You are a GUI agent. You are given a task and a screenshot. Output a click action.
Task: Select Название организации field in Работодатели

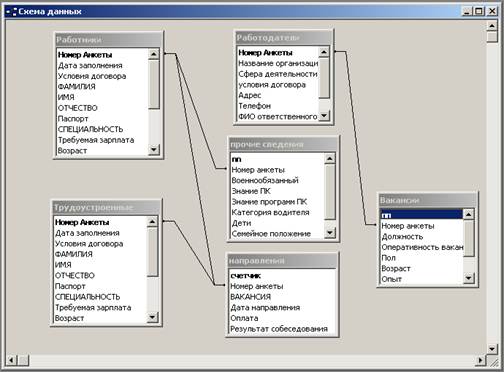pos(278,63)
